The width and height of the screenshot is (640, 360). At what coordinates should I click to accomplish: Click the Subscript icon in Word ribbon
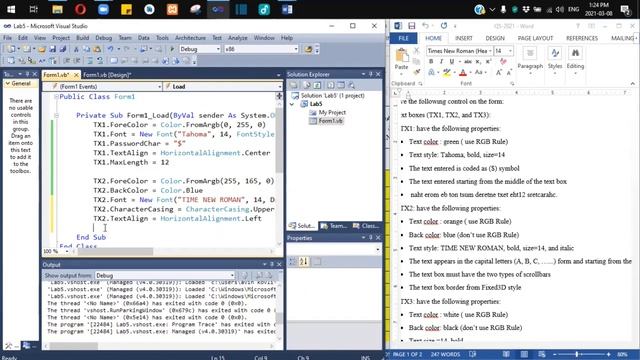pyautogui.click(x=478, y=62)
